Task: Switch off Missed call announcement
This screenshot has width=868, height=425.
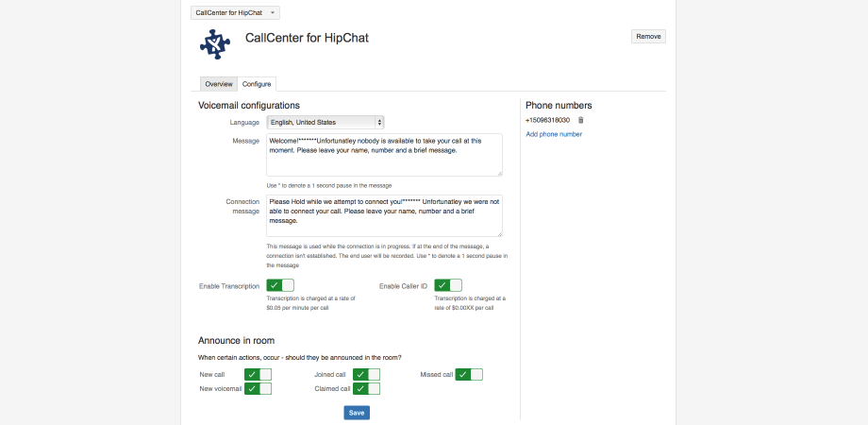Action: point(469,375)
